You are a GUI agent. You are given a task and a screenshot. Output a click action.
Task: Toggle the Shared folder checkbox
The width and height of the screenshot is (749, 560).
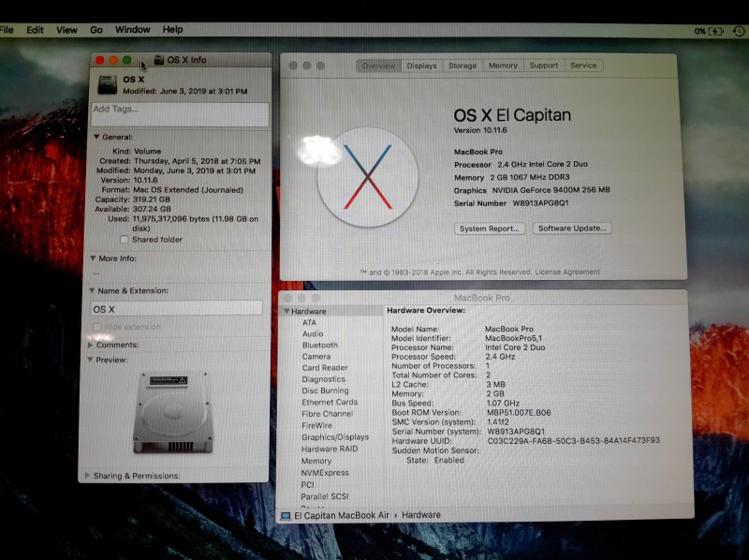pyautogui.click(x=125, y=239)
